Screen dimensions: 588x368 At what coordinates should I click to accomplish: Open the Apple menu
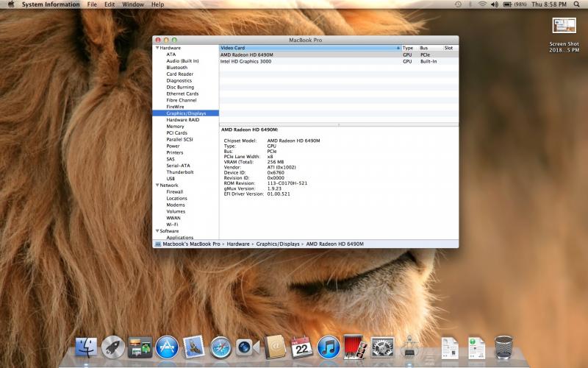(x=11, y=4)
